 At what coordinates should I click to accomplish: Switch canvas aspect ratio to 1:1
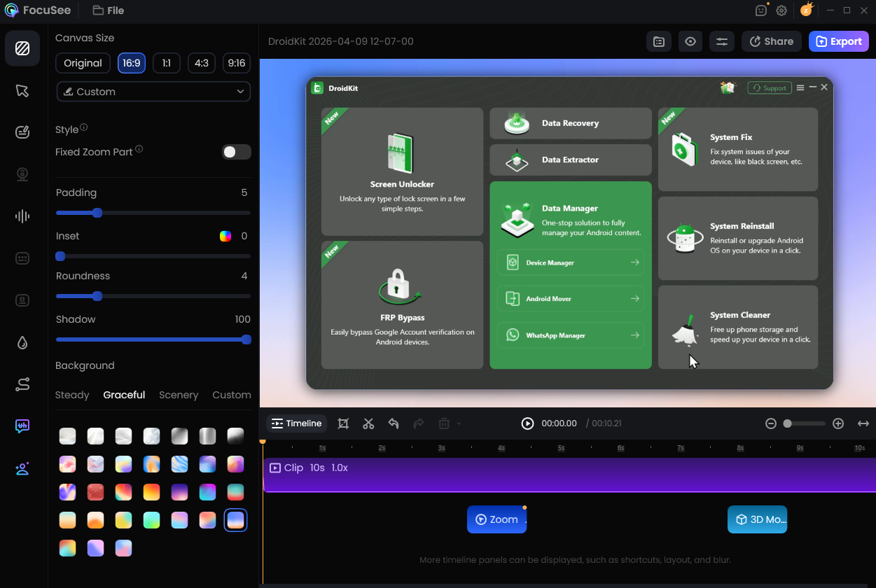click(x=166, y=63)
